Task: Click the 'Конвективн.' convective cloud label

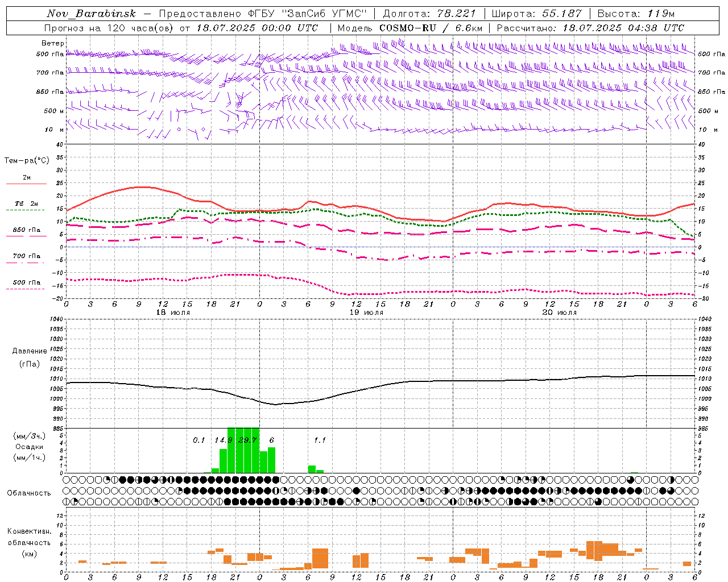Action: (x=29, y=531)
